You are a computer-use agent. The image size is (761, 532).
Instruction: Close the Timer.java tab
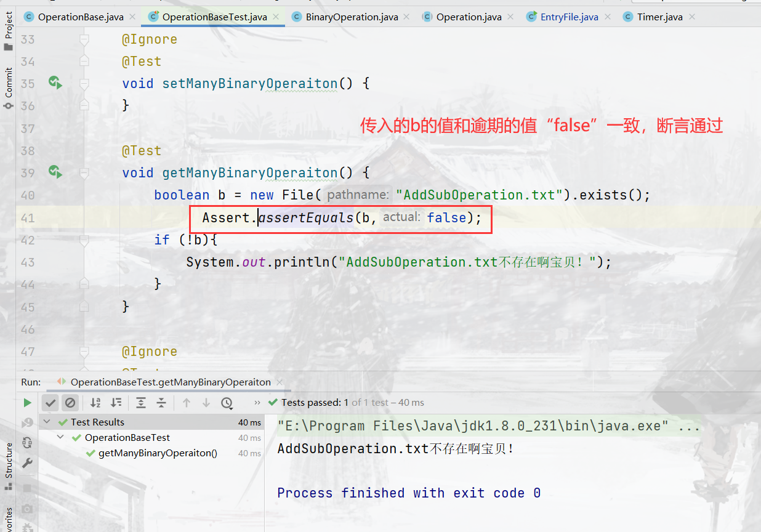[x=692, y=17]
